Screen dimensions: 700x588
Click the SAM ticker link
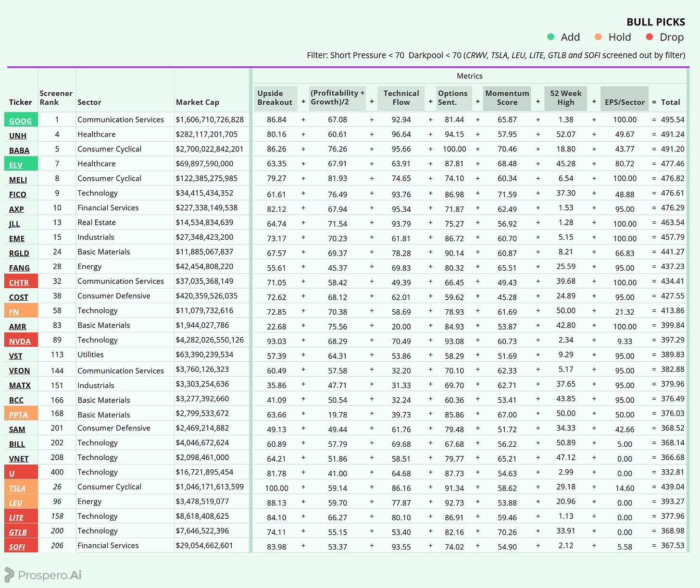tap(17, 429)
